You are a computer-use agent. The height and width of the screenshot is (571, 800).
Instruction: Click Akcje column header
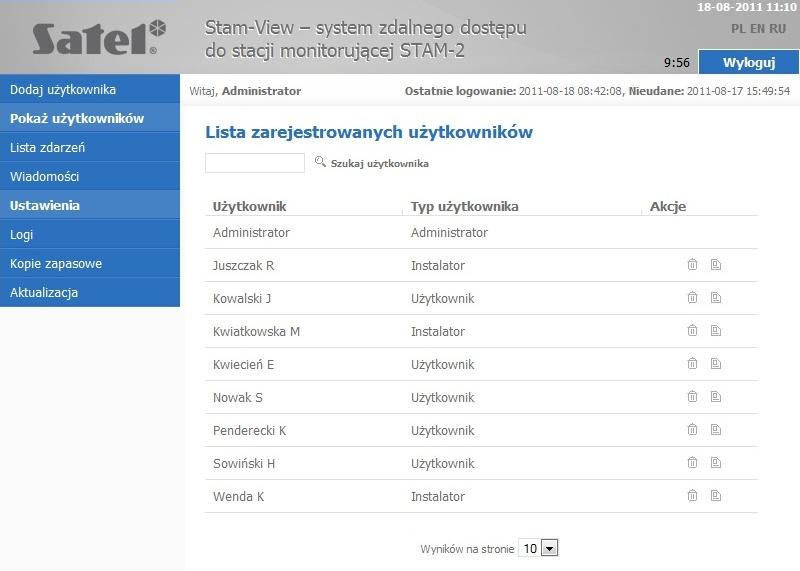[668, 207]
